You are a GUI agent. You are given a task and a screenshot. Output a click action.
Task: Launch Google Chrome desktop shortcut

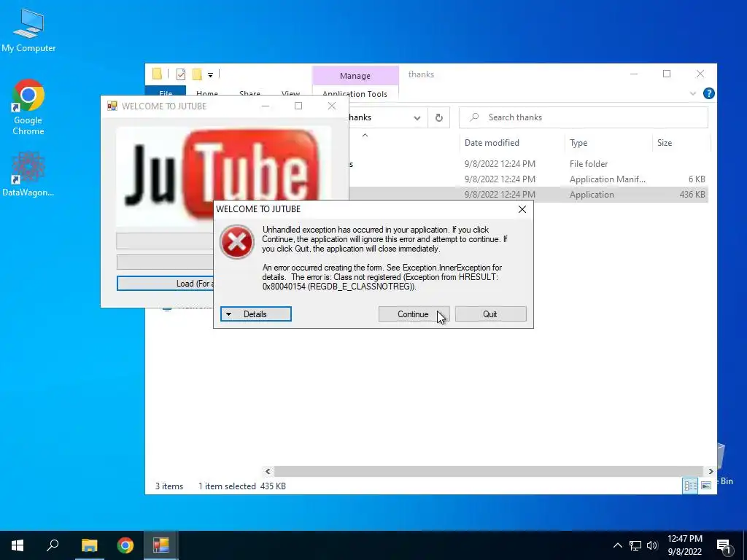click(28, 107)
